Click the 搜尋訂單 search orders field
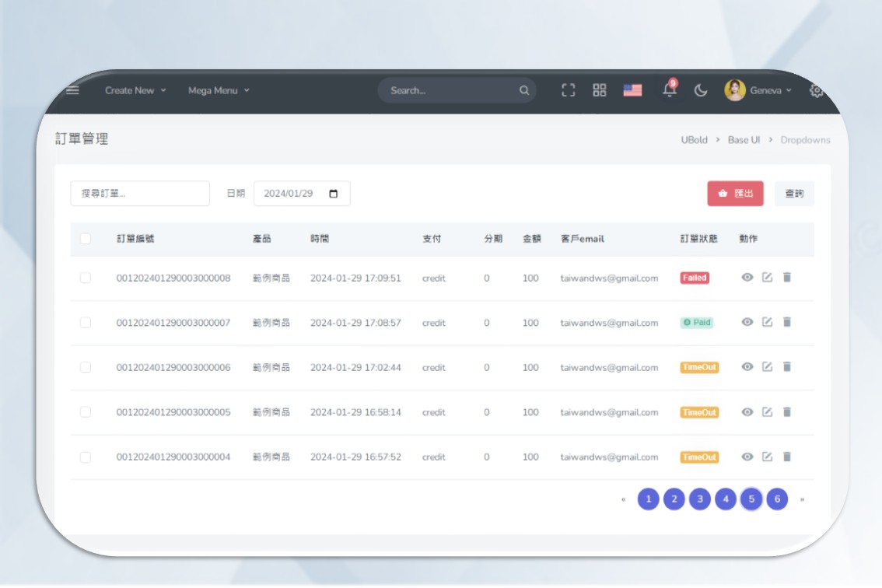The height and width of the screenshot is (588, 882). [140, 194]
